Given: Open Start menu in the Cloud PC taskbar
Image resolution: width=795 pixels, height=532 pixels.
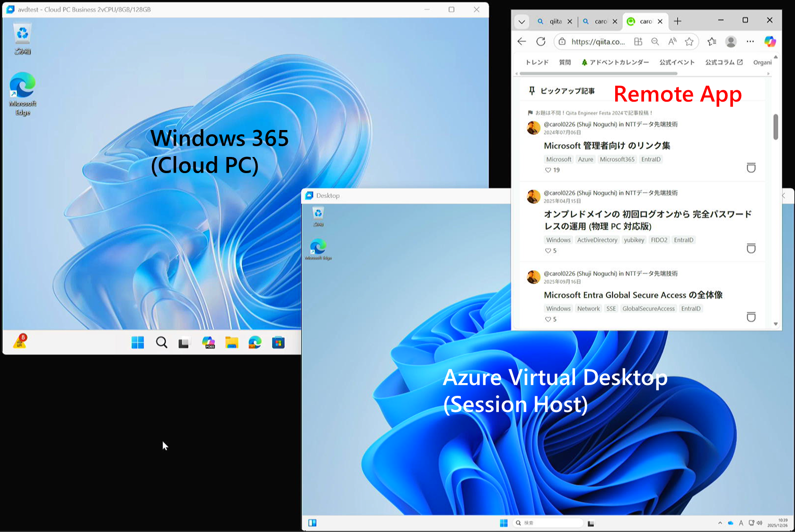Looking at the screenshot, I should [x=138, y=342].
